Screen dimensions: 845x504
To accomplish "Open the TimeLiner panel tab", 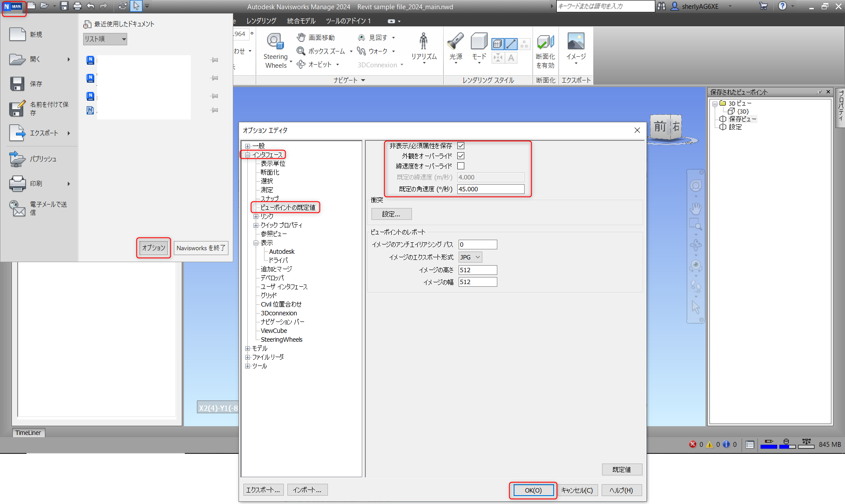I will pyautogui.click(x=28, y=433).
